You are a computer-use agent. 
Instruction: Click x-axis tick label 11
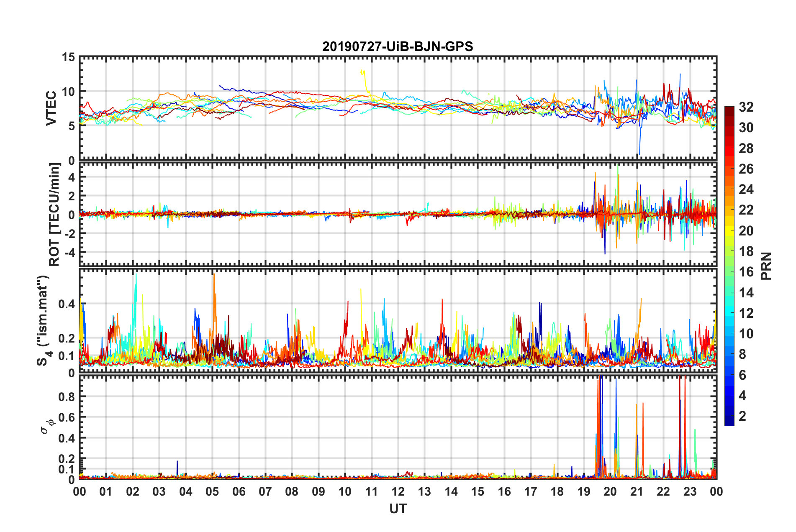(372, 491)
